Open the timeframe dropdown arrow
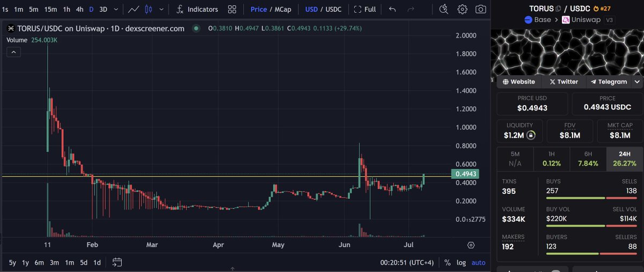The image size is (644, 272). 116,9
